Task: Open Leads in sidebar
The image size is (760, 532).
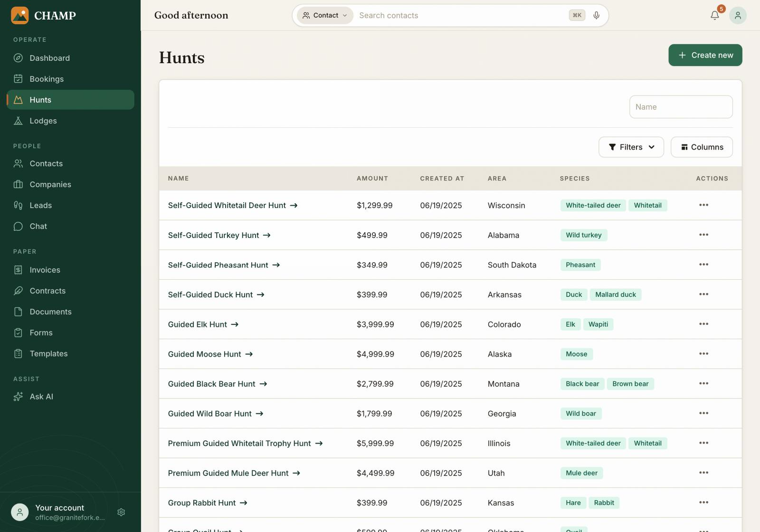Action: point(70,205)
